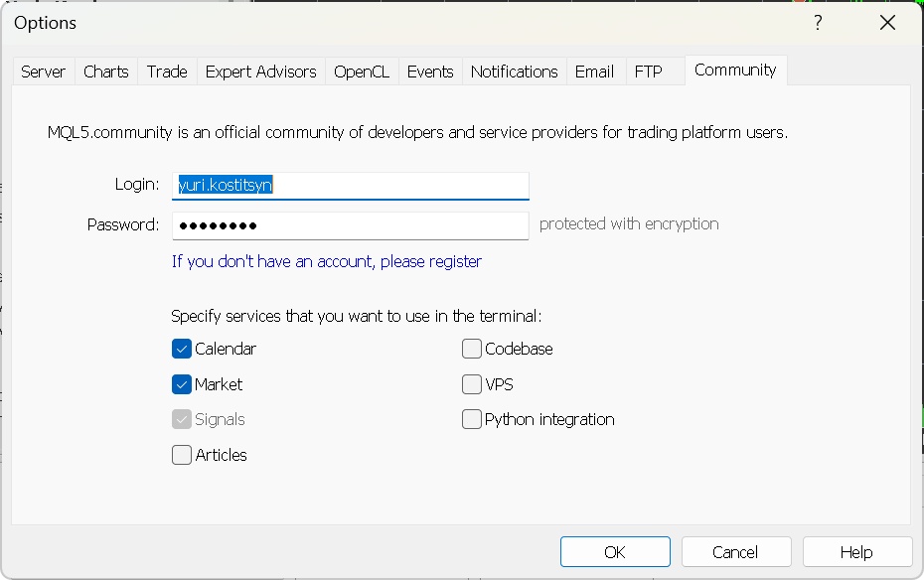The width and height of the screenshot is (924, 580).
Task: Focus the Password field
Action: tap(351, 225)
